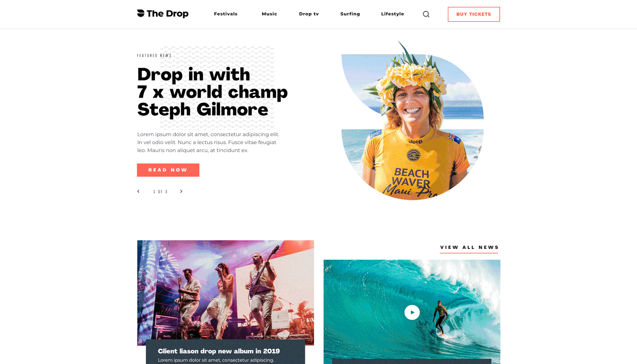Open the band concert photo
The height and width of the screenshot is (364, 637).
[x=226, y=290]
